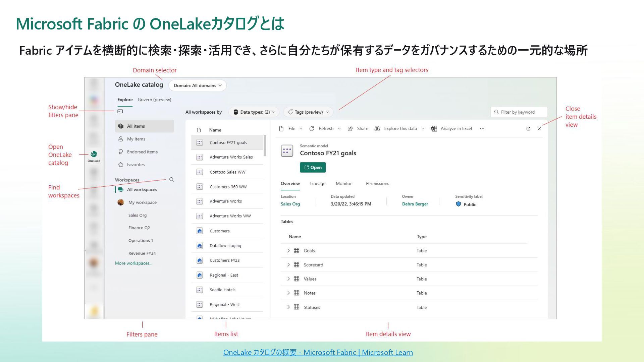The height and width of the screenshot is (362, 644).
Task: Click the find workspaces search icon
Action: pyautogui.click(x=171, y=180)
